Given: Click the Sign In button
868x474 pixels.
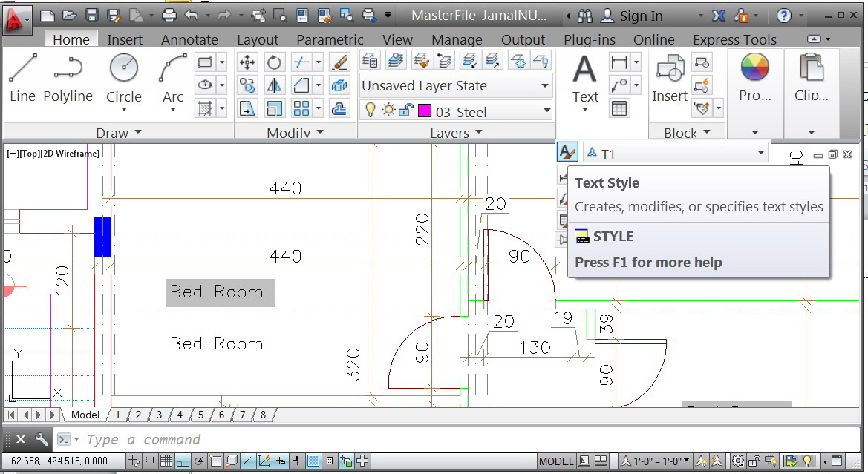Looking at the screenshot, I should click(632, 16).
